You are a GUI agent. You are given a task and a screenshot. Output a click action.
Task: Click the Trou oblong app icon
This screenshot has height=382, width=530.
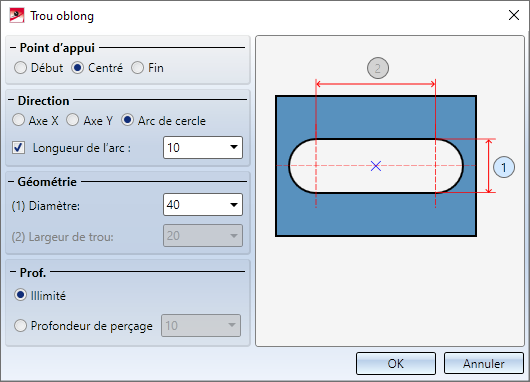coord(17,16)
